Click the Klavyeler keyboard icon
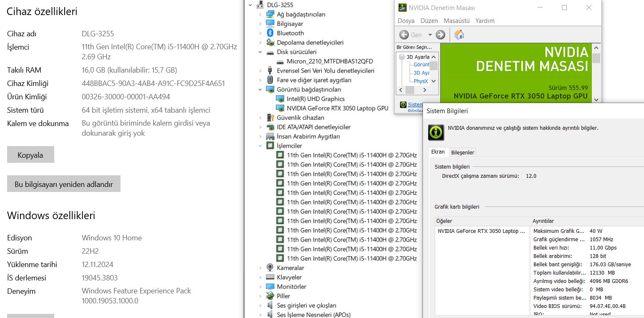This screenshot has width=644, height=318. pos(270,277)
